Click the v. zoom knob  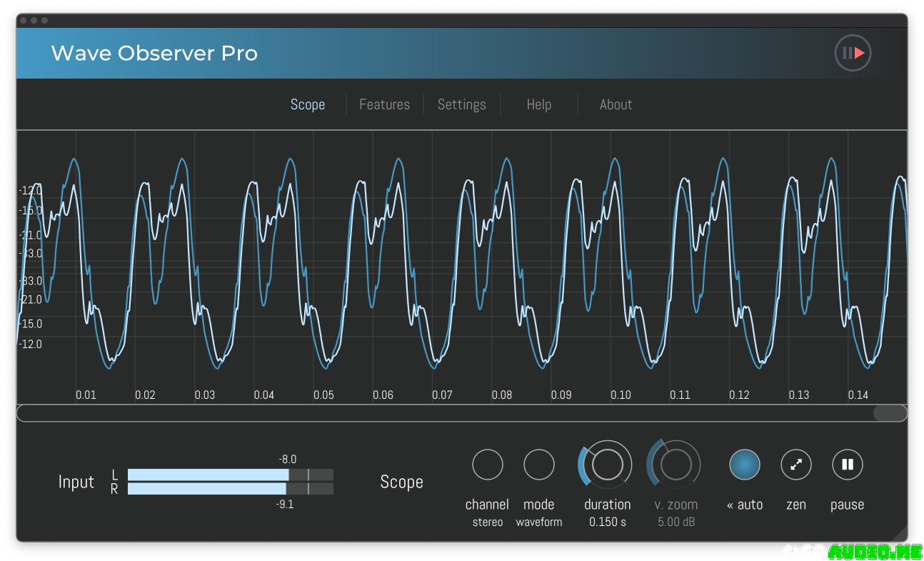[676, 465]
